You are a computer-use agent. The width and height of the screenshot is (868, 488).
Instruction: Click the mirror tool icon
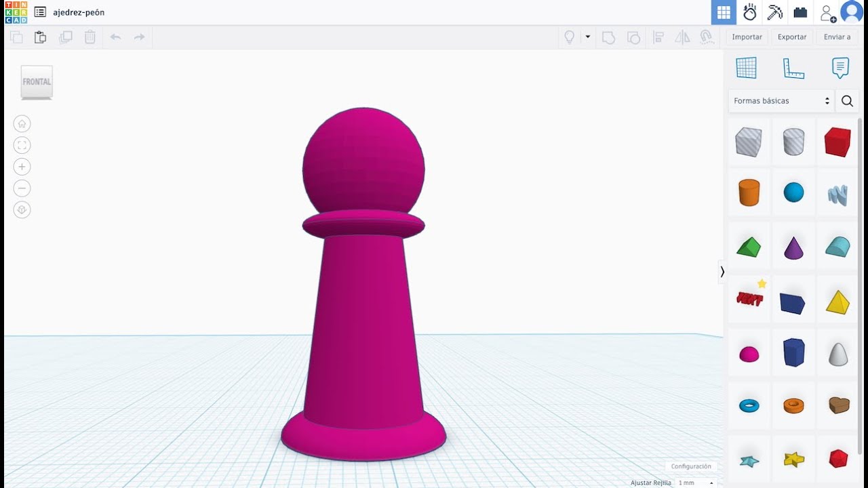[682, 37]
